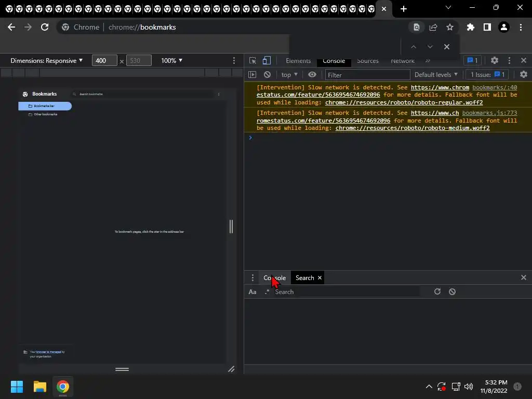This screenshot has height=399, width=532.
Task: Open the Extensions puzzle icon
Action: click(471, 27)
